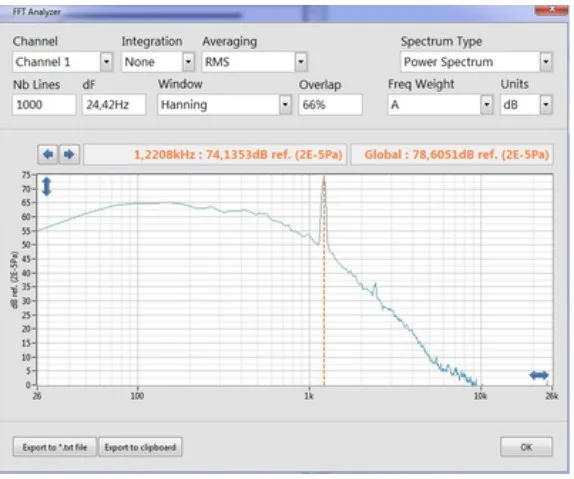Click the 100 label on frequency axis

pos(137,396)
